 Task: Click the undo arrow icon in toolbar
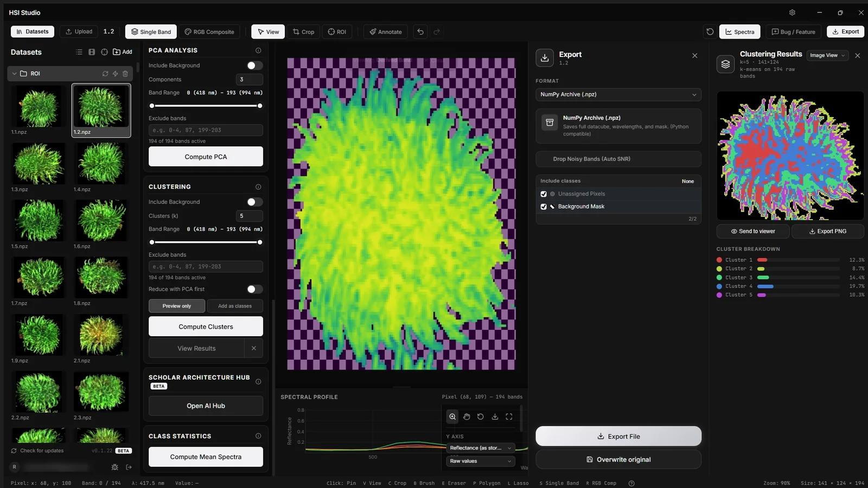tap(420, 32)
